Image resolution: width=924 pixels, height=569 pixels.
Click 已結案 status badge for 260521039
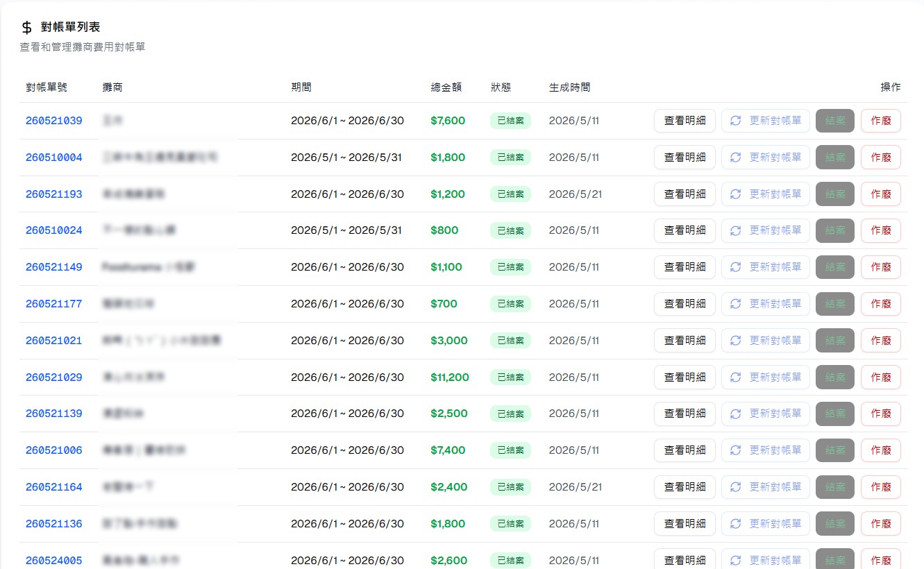click(510, 121)
